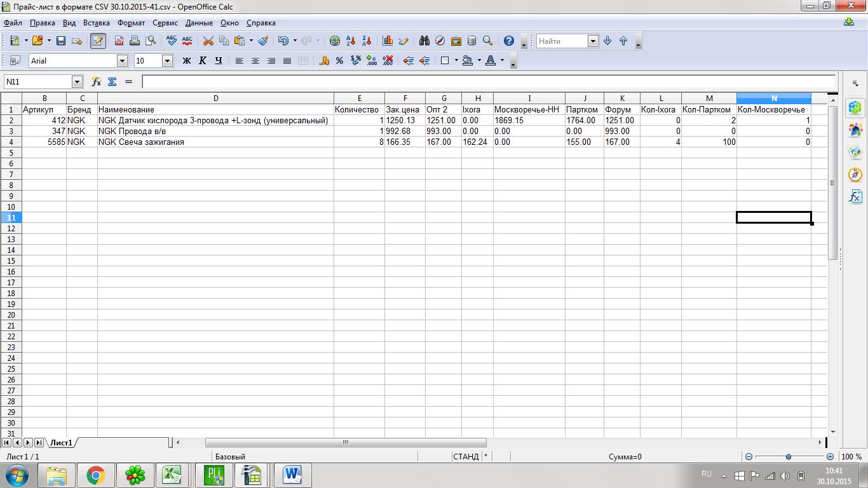Open the font size dropdown

click(x=167, y=60)
